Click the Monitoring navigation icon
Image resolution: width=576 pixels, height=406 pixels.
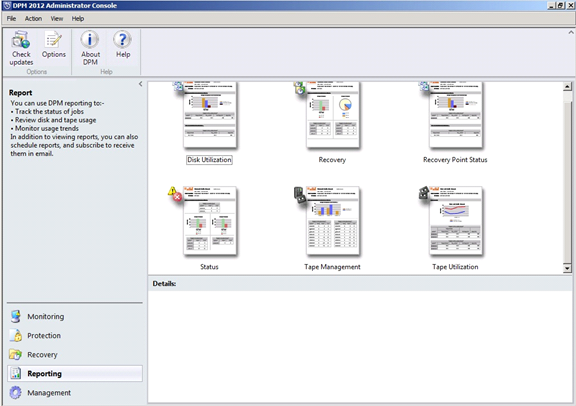pos(15,316)
